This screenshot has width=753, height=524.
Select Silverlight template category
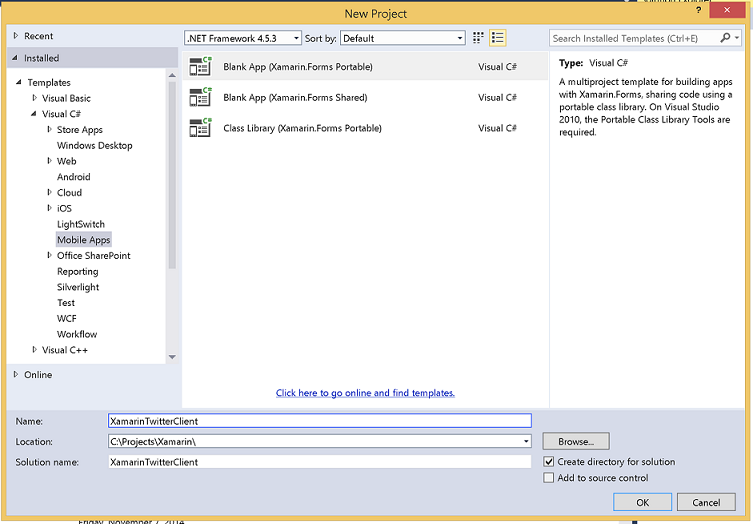[78, 287]
